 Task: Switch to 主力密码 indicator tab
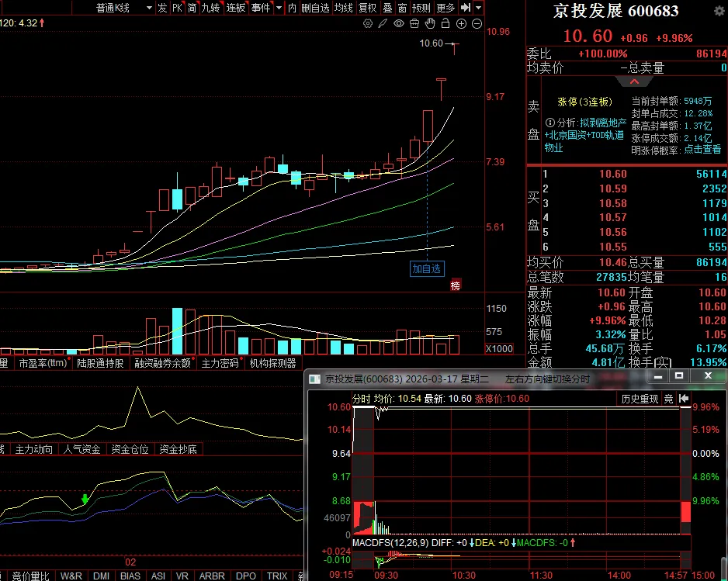click(x=220, y=363)
